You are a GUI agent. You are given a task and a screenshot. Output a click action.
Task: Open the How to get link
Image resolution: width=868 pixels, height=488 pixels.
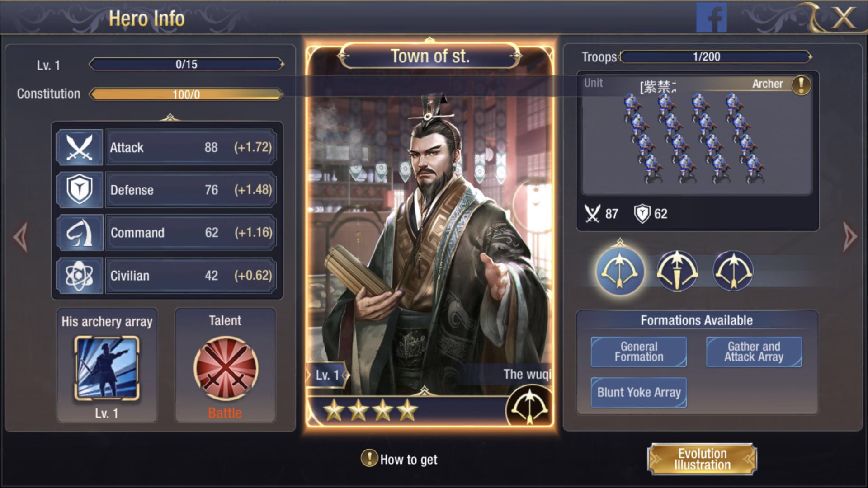400,459
